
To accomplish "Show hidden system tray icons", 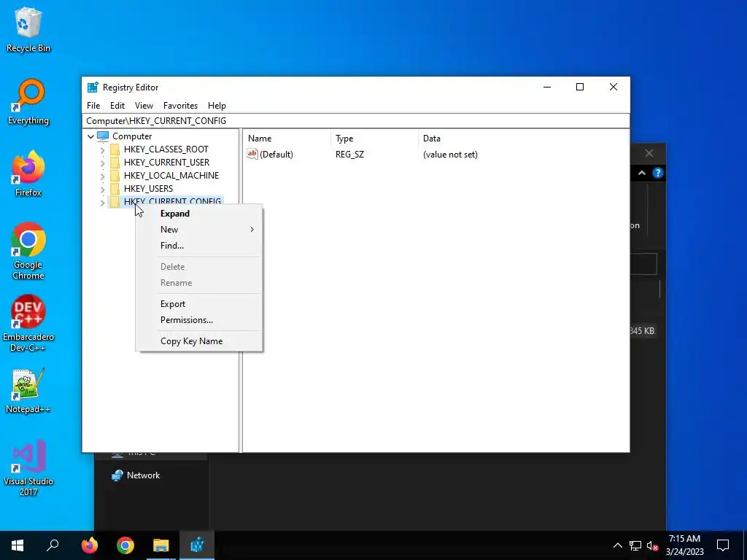I will click(617, 545).
